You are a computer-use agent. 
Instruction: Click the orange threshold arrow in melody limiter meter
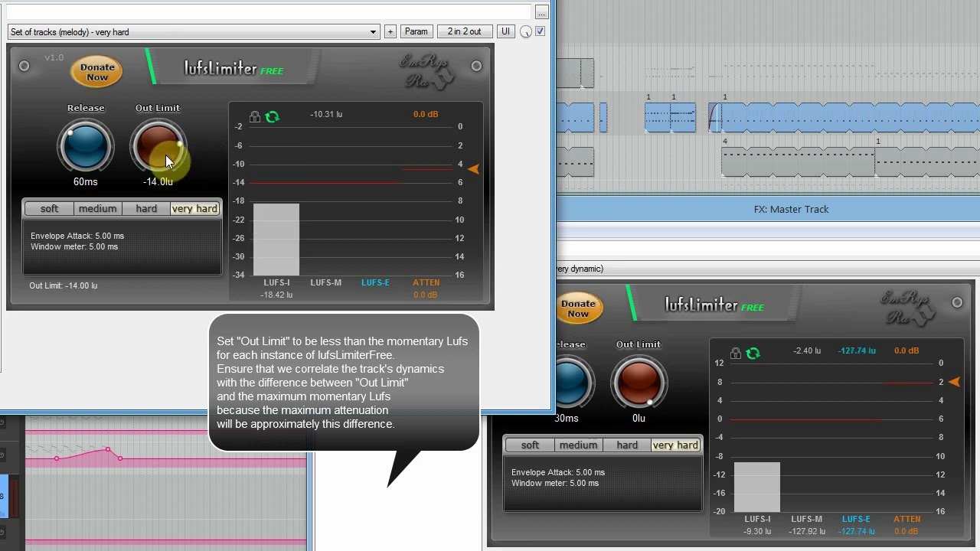point(474,169)
